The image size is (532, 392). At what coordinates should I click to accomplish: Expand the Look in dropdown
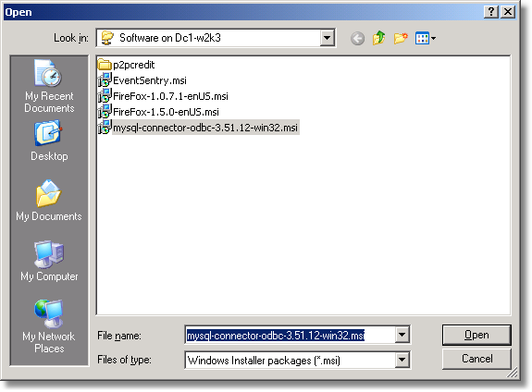coord(328,38)
